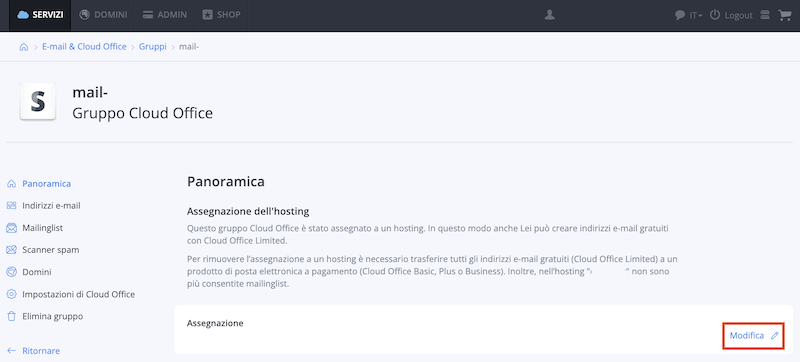Click the Scanner spam icon
800x362 pixels.
click(x=12, y=250)
